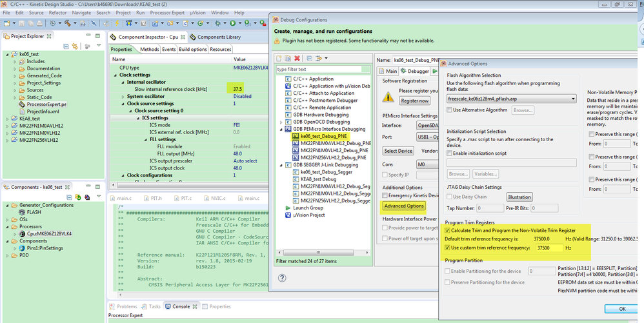This screenshot has height=323, width=644.
Task: Click the Slow internal reference clock value 37.5
Action: tap(238, 89)
